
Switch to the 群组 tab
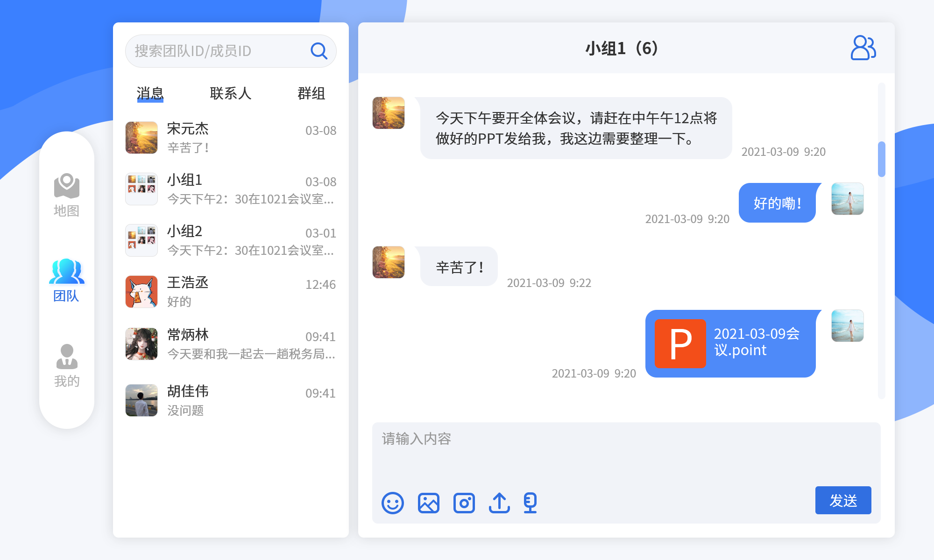pyautogui.click(x=311, y=93)
